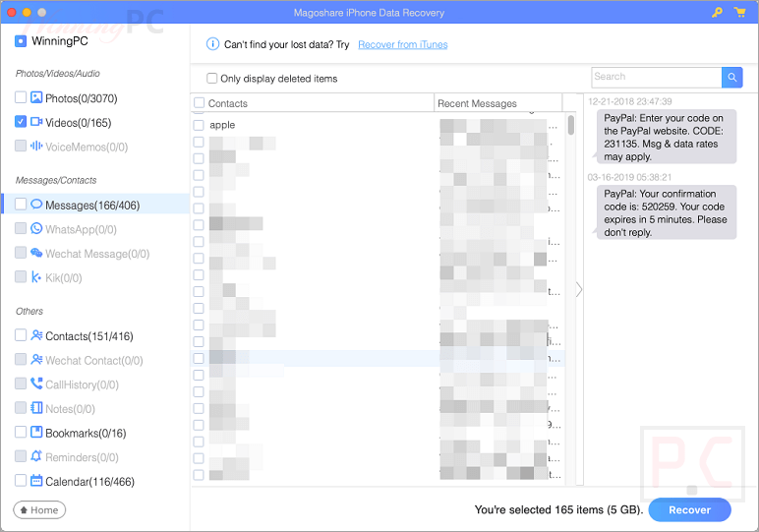Click the info icon beside lost data hint
Screen dimensions: 759x532
pyautogui.click(x=212, y=44)
